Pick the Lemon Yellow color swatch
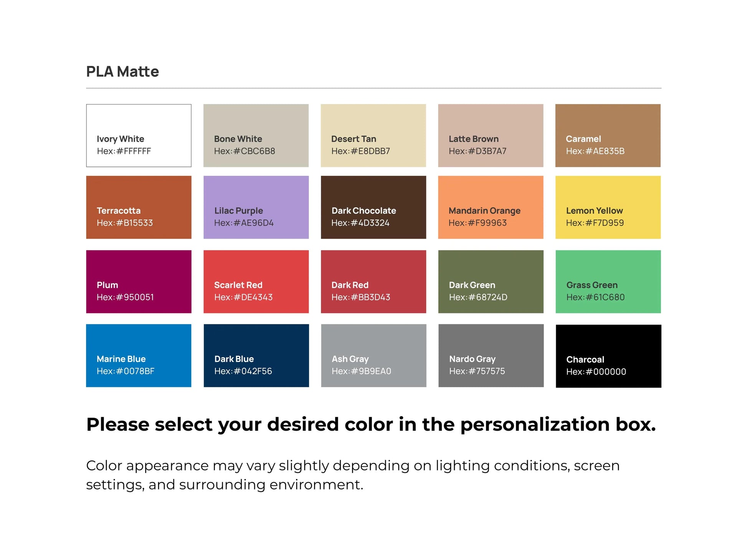Viewport: 747px width, 560px height. click(608, 207)
